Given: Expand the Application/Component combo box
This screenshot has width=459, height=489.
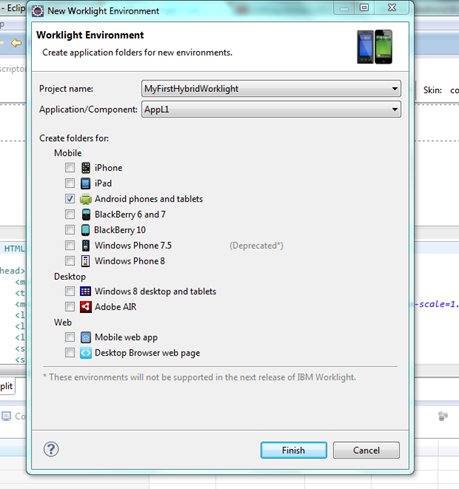Looking at the screenshot, I should pos(271,109).
